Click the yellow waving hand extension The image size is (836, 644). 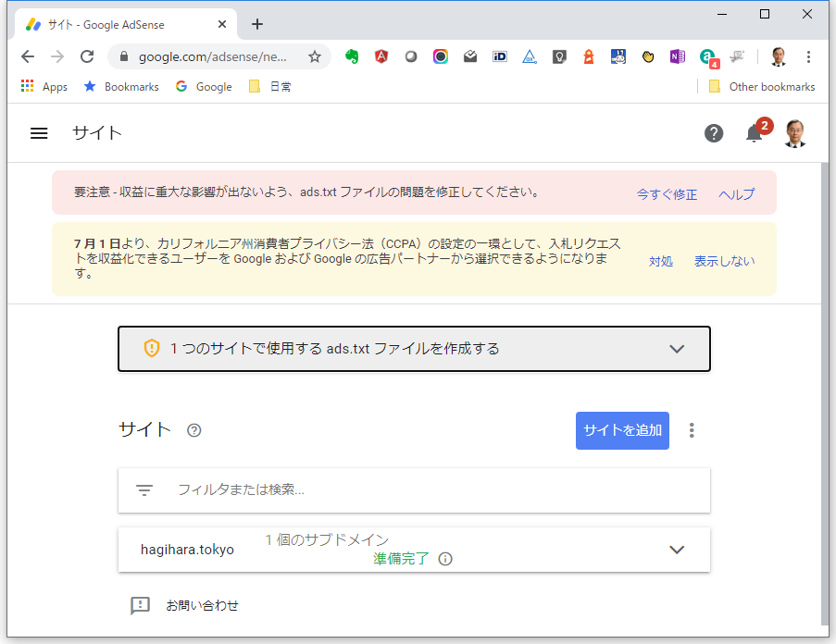coord(648,56)
